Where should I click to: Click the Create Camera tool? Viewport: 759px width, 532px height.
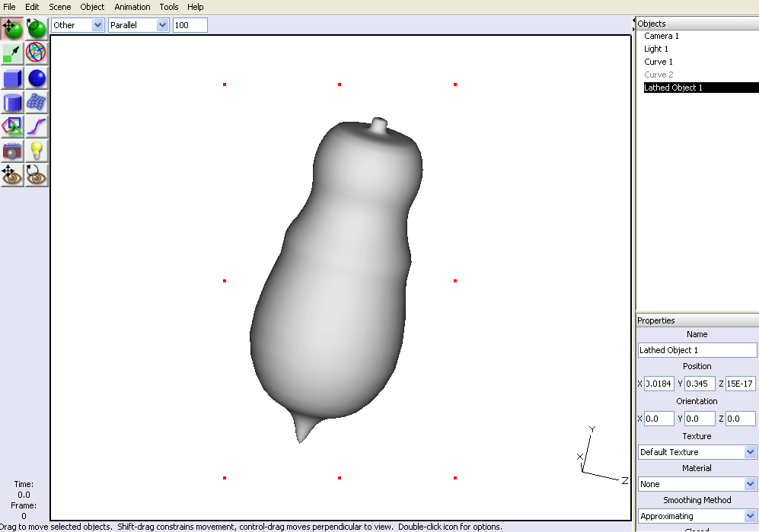pos(12,151)
